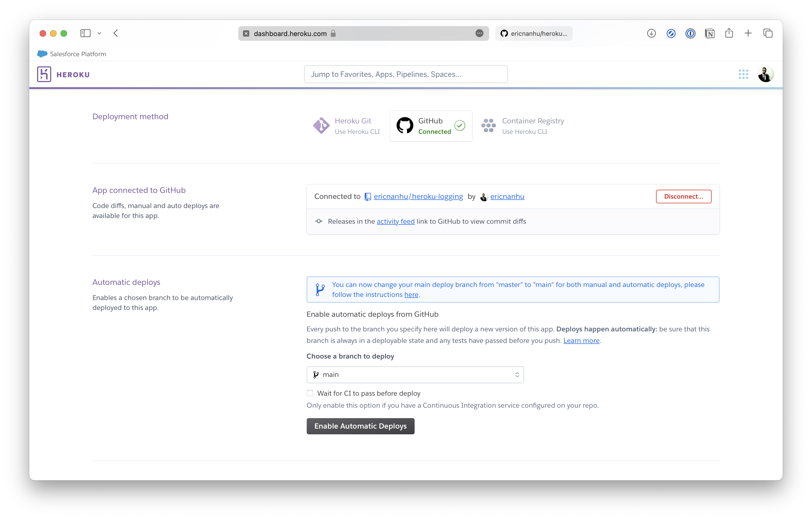Click the Disconnect button for GitHub connection
The height and width of the screenshot is (519, 812).
pos(683,197)
